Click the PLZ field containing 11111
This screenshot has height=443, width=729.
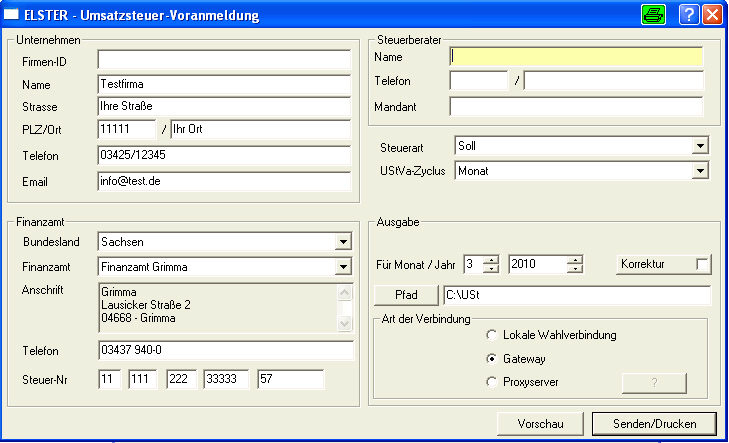point(127,129)
